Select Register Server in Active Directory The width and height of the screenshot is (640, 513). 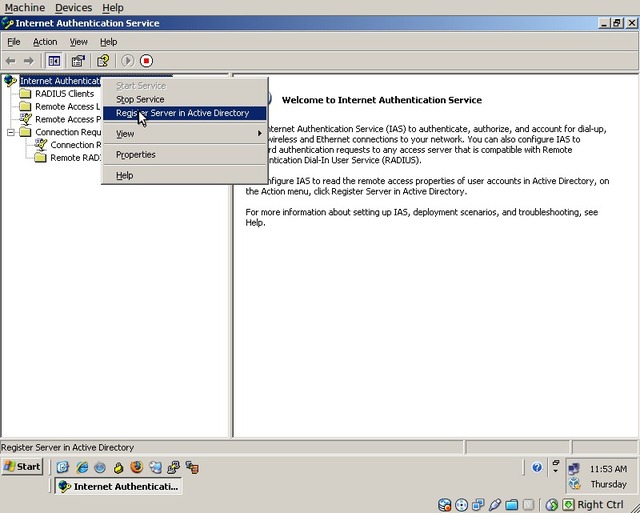(182, 113)
